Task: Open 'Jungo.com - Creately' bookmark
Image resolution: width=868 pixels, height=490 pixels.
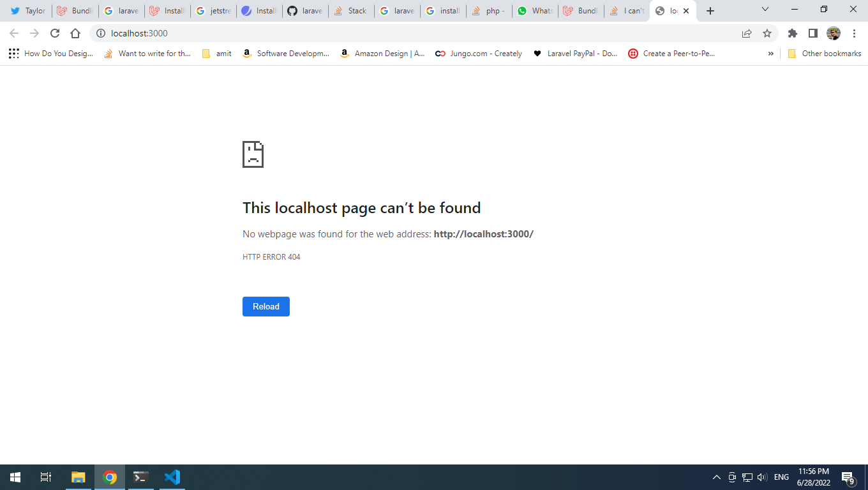Action: click(479, 54)
